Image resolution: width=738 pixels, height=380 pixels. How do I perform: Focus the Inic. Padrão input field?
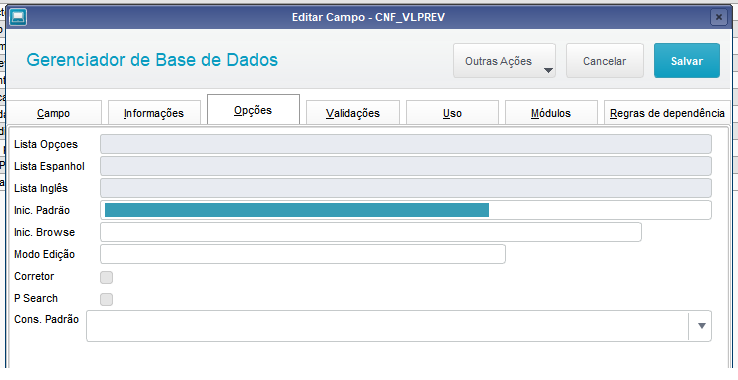406,210
